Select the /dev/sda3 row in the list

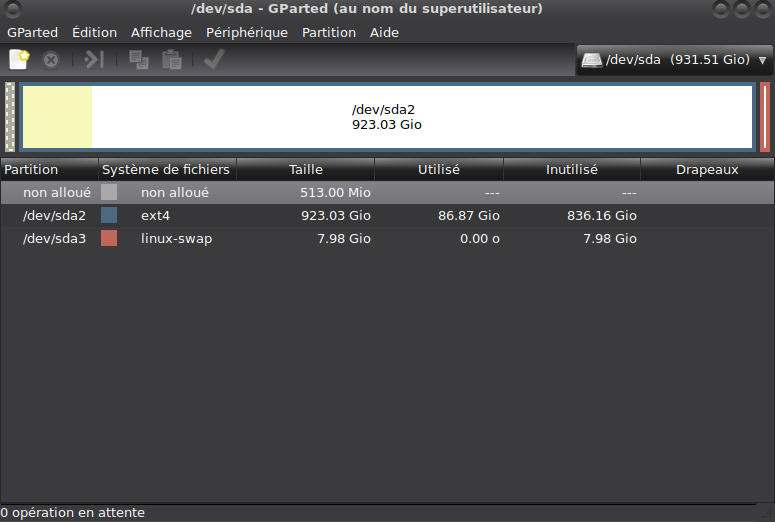387,238
